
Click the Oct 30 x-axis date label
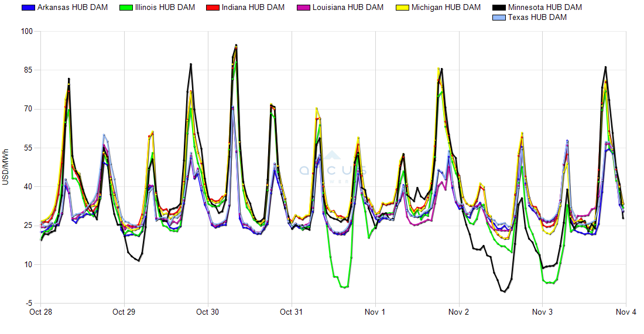pyautogui.click(x=208, y=312)
